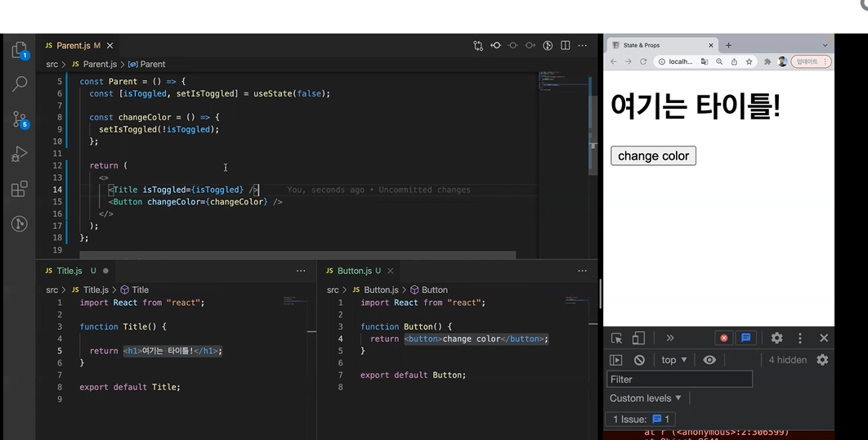This screenshot has width=868, height=440.
Task: Click the zoom magnifier icon in address bar
Action: (x=719, y=61)
